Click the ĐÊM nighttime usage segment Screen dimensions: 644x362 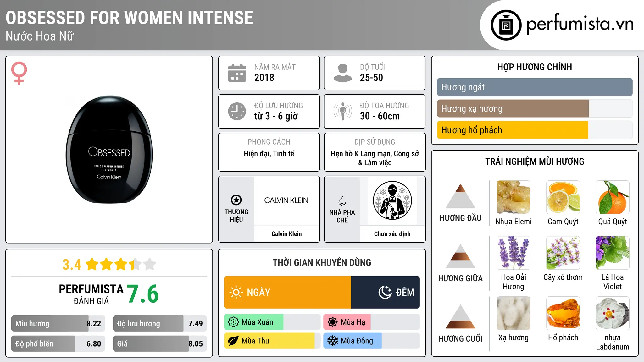[x=385, y=292]
